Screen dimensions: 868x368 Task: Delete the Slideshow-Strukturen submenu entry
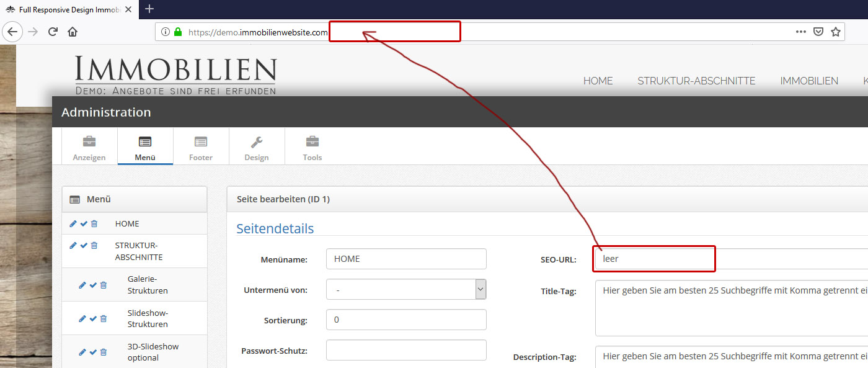(x=104, y=318)
